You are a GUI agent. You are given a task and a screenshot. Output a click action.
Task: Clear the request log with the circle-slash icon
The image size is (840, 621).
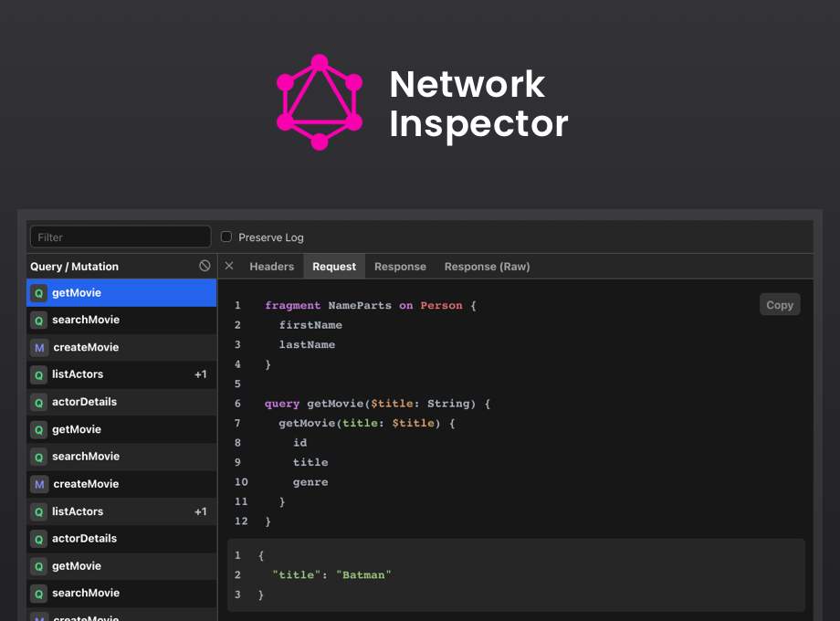coord(205,266)
